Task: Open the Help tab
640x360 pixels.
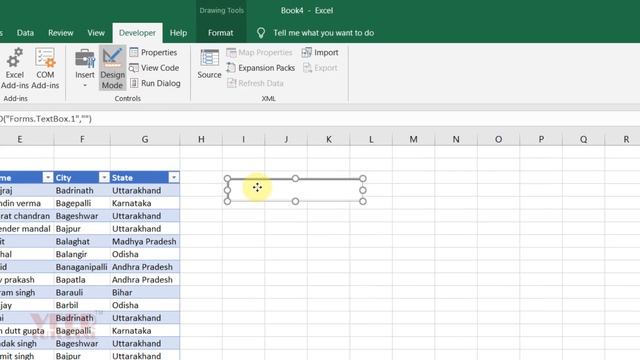Action: [178, 33]
